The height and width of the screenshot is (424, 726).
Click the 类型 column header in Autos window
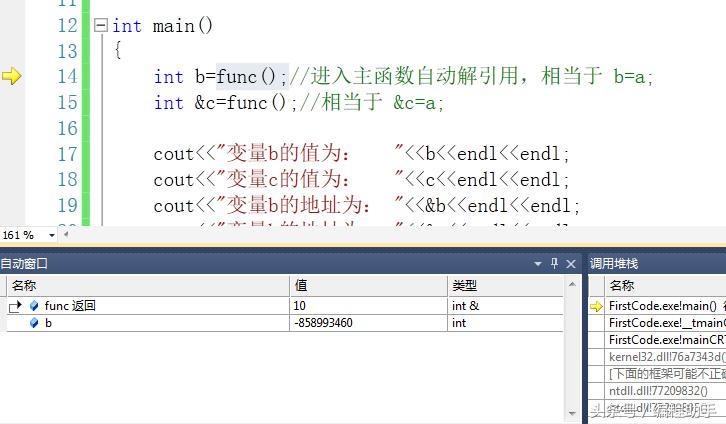click(x=506, y=286)
